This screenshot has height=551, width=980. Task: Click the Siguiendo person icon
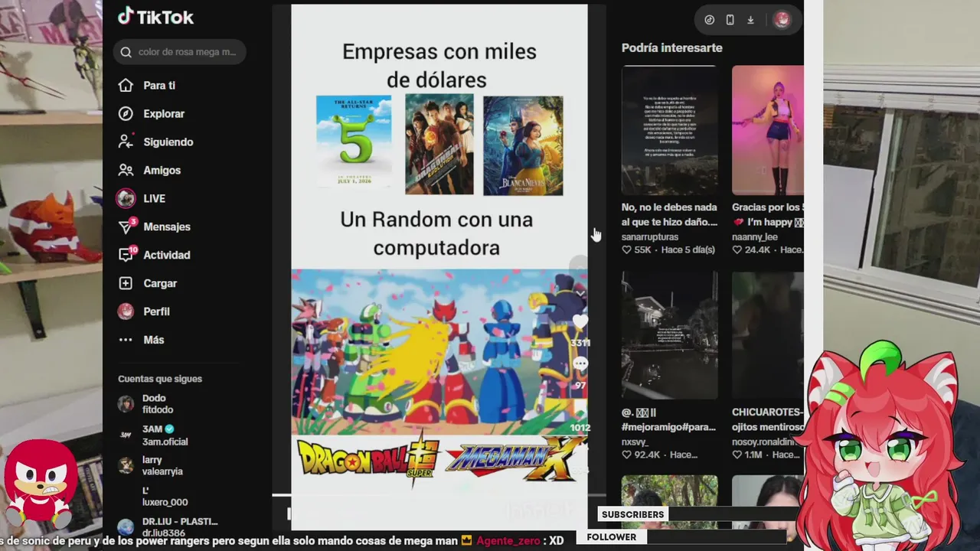click(126, 142)
